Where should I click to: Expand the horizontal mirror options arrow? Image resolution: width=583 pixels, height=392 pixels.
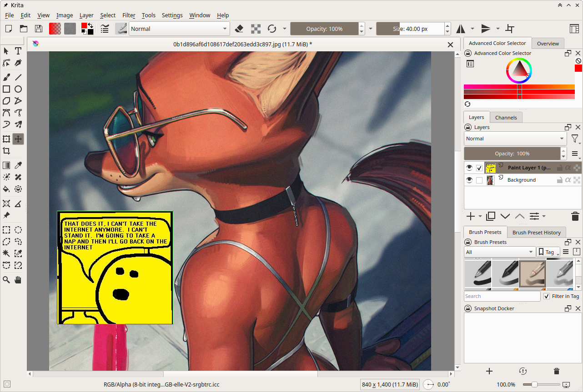(472, 29)
